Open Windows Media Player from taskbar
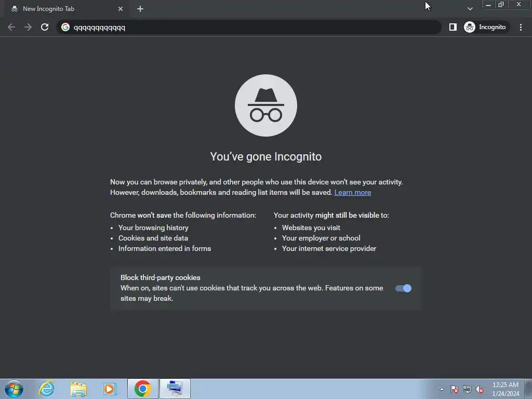This screenshot has height=399, width=532. click(110, 389)
